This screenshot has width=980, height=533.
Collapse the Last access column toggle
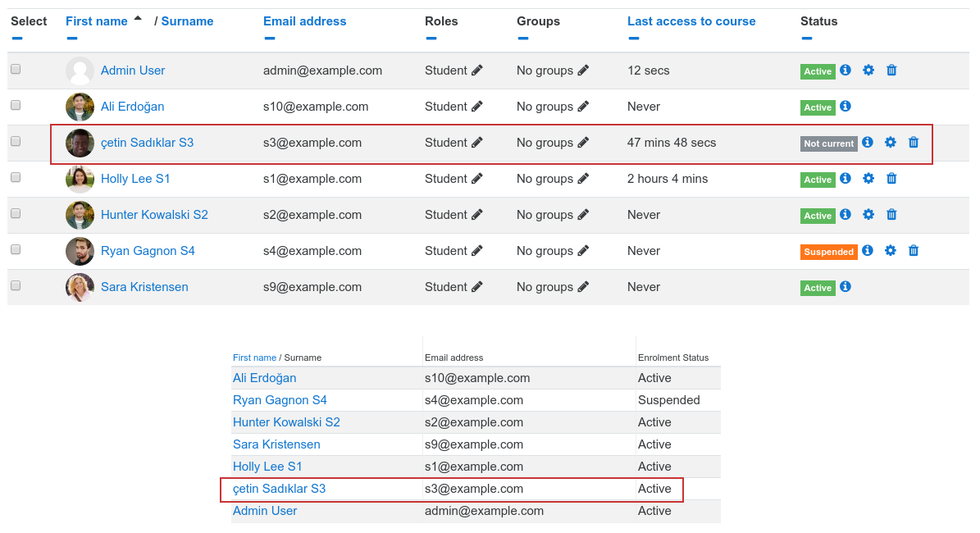[x=634, y=39]
